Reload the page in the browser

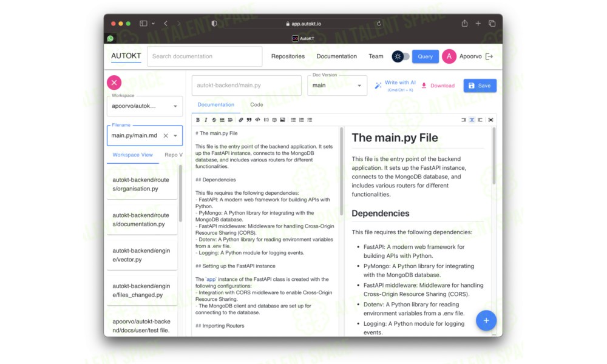pos(379,24)
